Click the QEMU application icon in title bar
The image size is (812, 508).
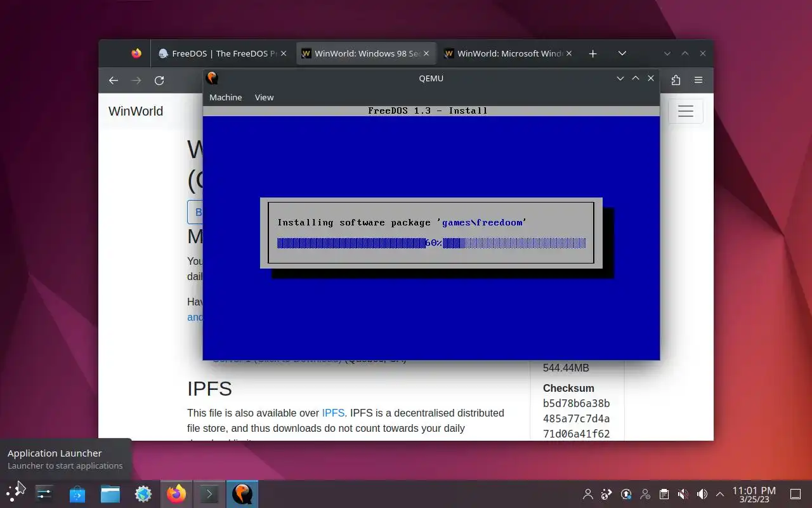212,78
